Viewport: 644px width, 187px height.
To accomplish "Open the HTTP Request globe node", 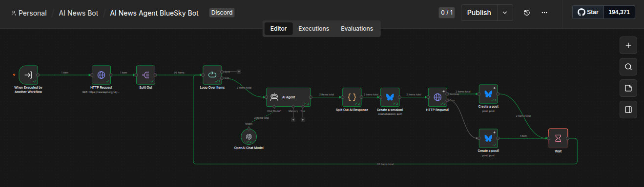I will pyautogui.click(x=101, y=75).
